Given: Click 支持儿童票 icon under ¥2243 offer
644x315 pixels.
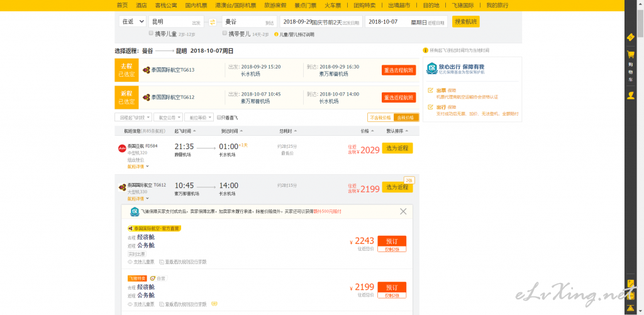Looking at the screenshot, I should click(130, 262).
